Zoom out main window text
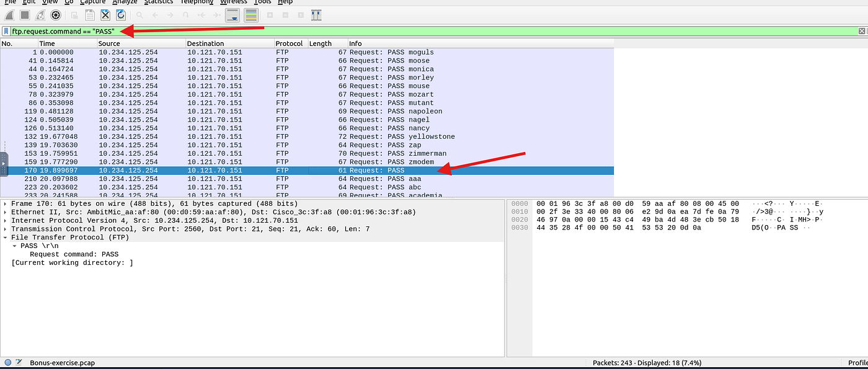868x369 pixels. (x=286, y=14)
